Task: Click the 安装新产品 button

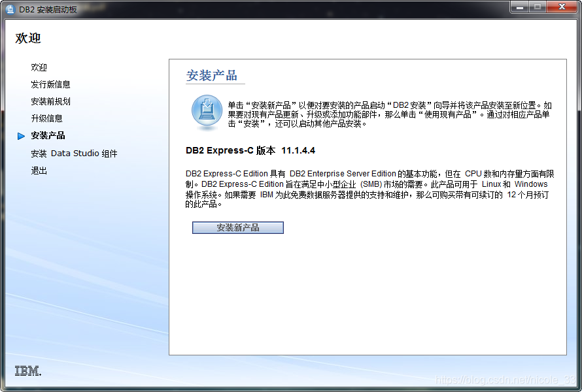Action: (x=238, y=228)
